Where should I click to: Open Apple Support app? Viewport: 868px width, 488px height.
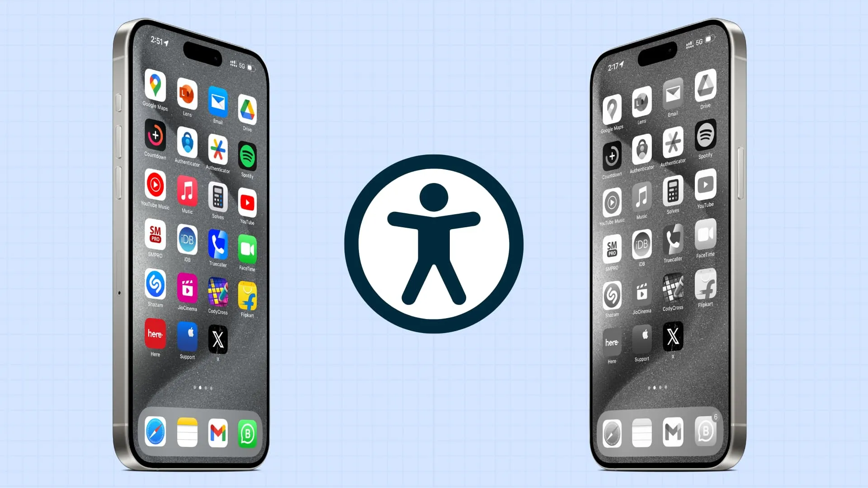point(187,340)
